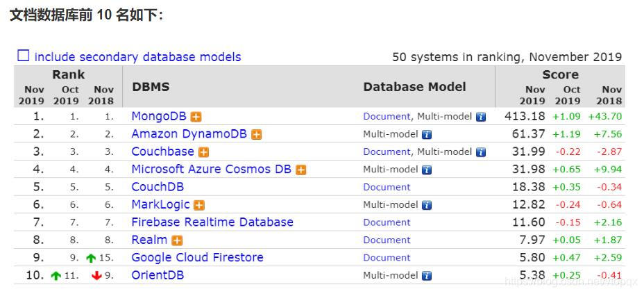Select the +9.94 yearly change value

point(608,170)
